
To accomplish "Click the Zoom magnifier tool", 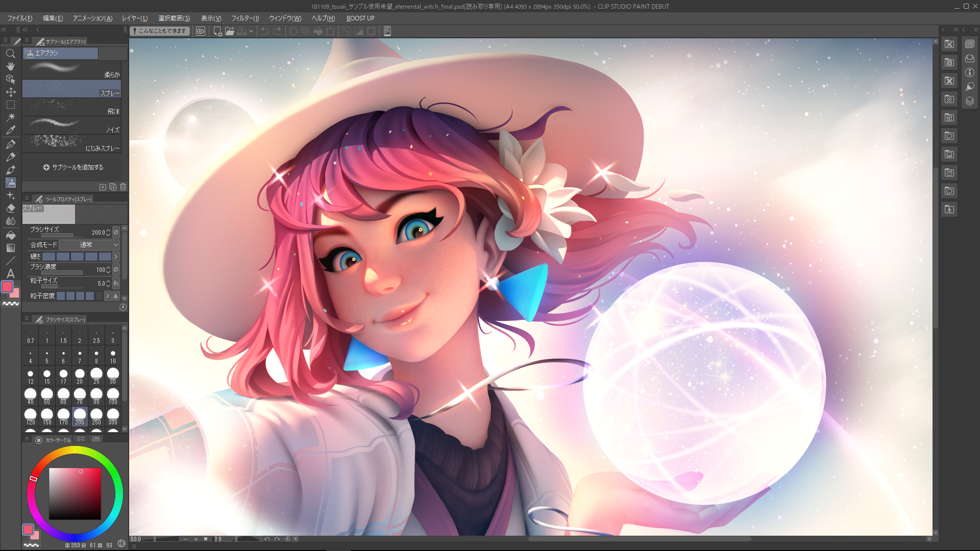I will click(10, 54).
